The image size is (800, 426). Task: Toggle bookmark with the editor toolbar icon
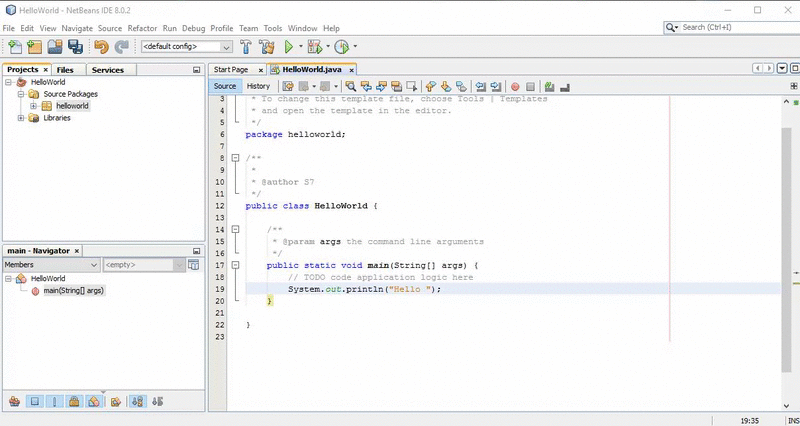click(461, 86)
